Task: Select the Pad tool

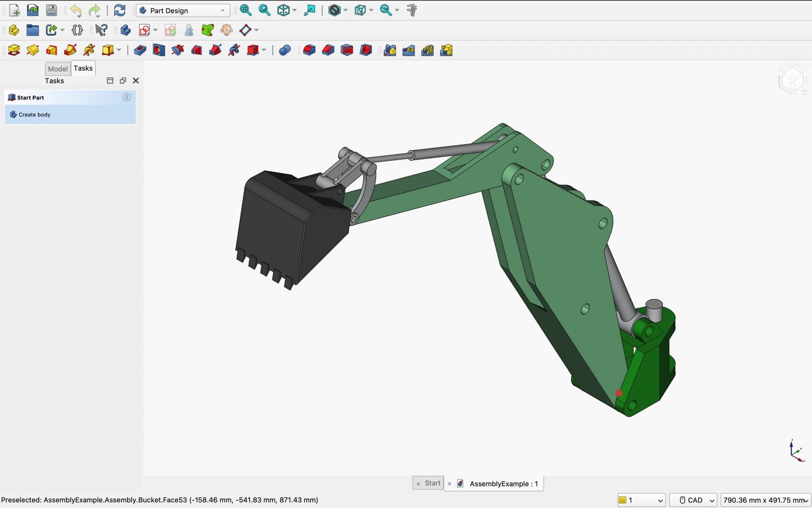Action: pos(14,50)
